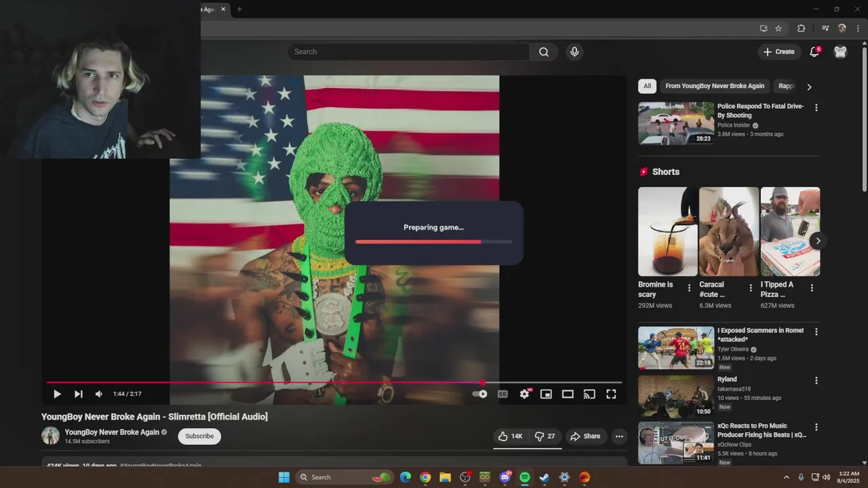Open the taskbar volume control
868x488 pixels.
[826, 477]
